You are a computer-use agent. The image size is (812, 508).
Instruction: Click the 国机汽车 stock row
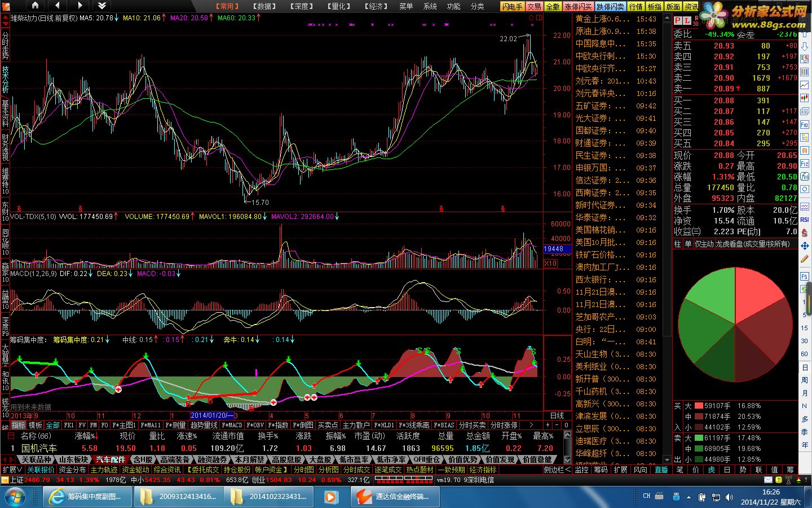tap(282, 448)
